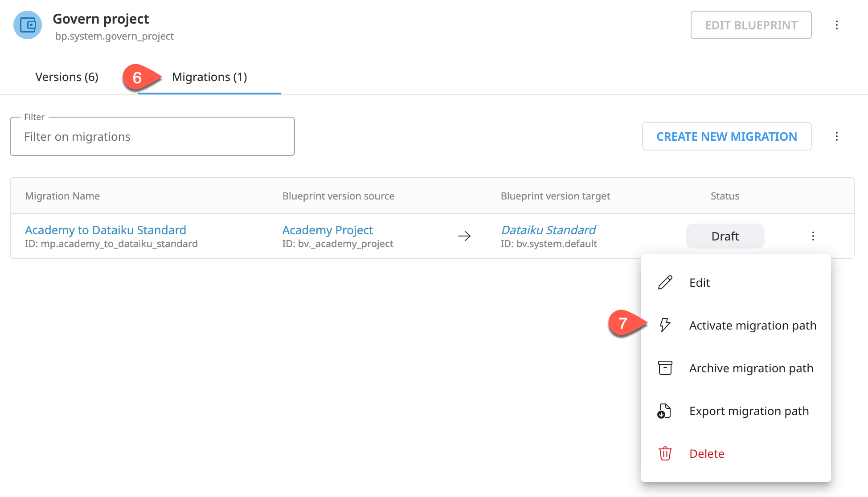Screen dimensions: 868x497
Task: Switch to the Versions tab
Action: click(66, 77)
